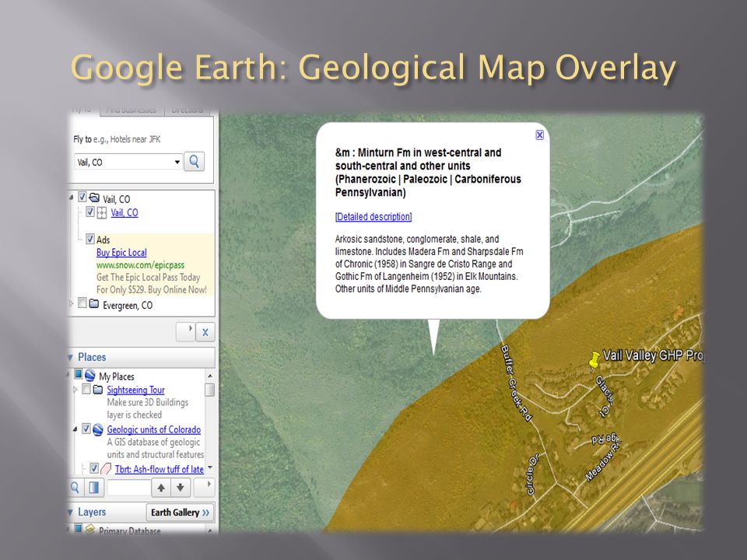The height and width of the screenshot is (560, 747).
Task: Click the Sightseeing Tour folder icon
Action: pyautogui.click(x=98, y=390)
